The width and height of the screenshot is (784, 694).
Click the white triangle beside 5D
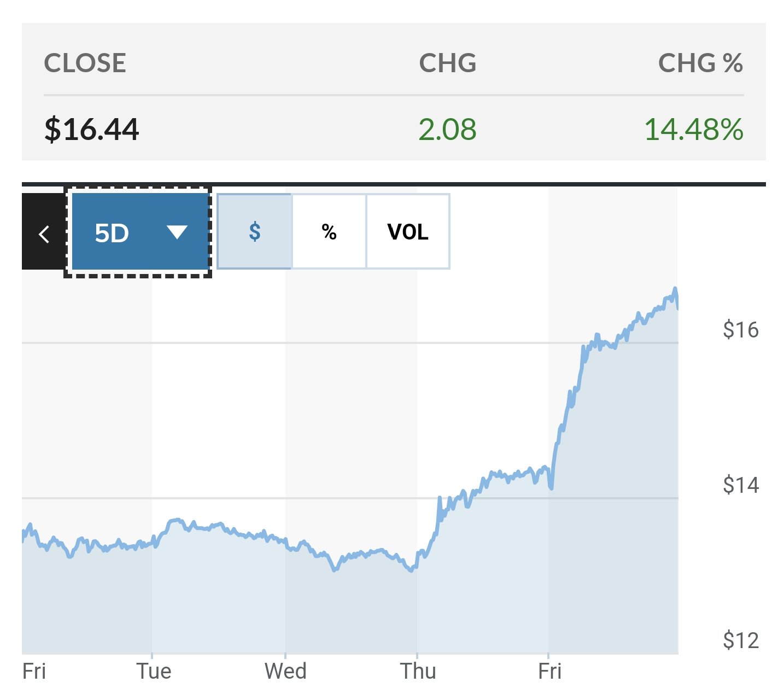(x=177, y=233)
